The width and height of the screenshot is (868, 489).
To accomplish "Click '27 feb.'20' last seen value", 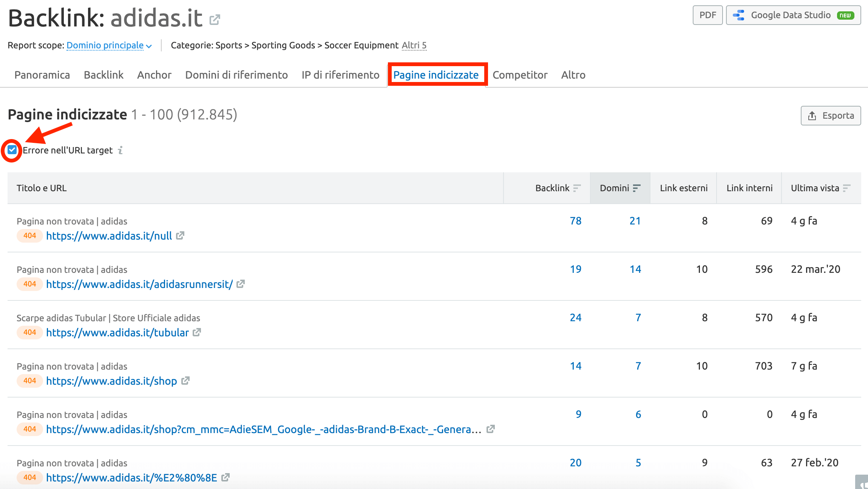I will [815, 463].
